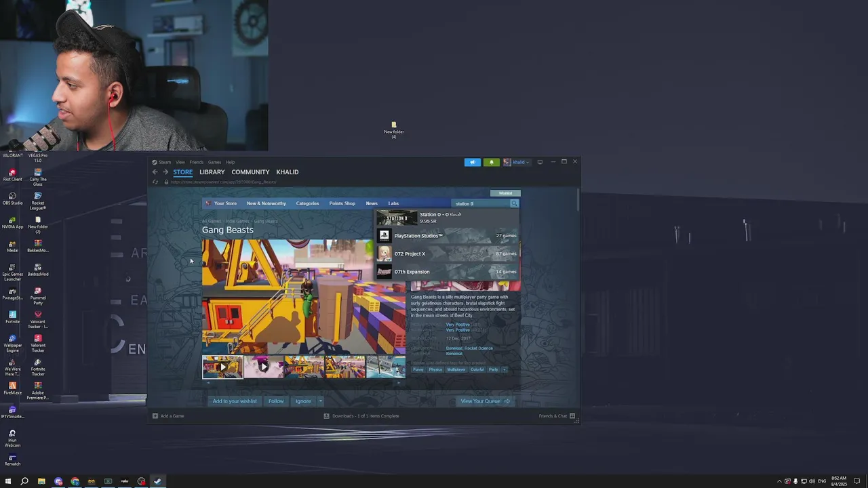
Task: Click the Physics tag
Action: click(x=435, y=369)
